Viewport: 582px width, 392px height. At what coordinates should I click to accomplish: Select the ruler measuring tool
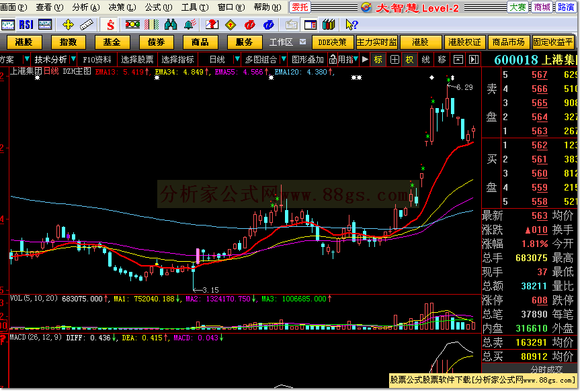87,25
